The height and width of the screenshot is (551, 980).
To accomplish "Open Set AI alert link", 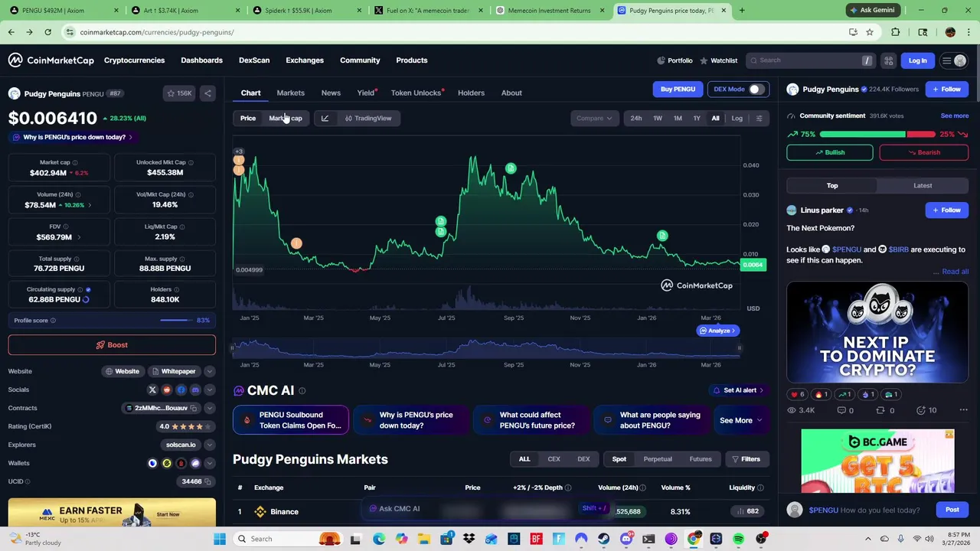I will 738,390.
